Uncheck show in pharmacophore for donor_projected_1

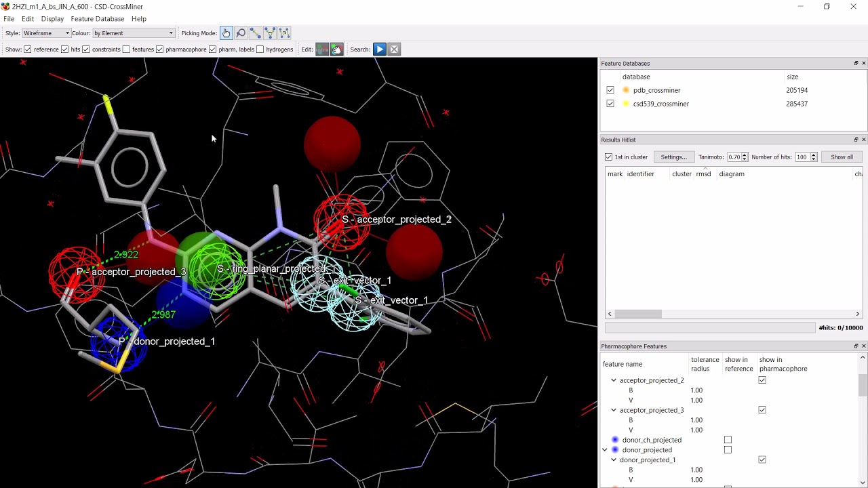(762, 460)
